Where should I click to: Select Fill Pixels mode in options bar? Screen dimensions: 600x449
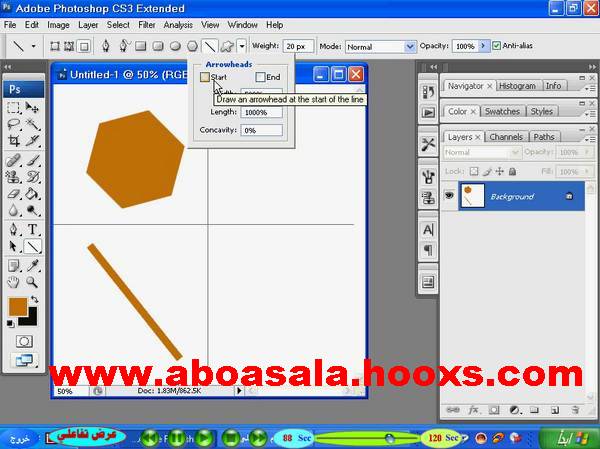(84, 46)
